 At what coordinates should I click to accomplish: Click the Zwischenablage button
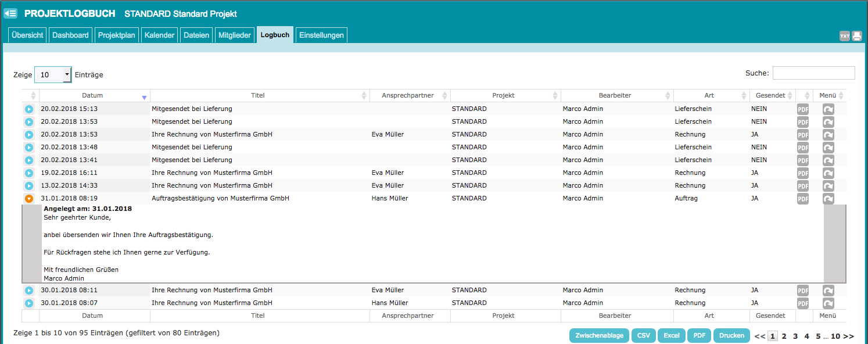[x=600, y=336]
